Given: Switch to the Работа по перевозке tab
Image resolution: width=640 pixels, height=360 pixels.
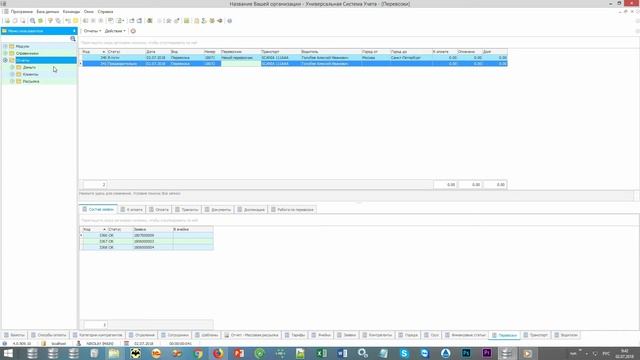Looking at the screenshot, I should coord(293,209).
